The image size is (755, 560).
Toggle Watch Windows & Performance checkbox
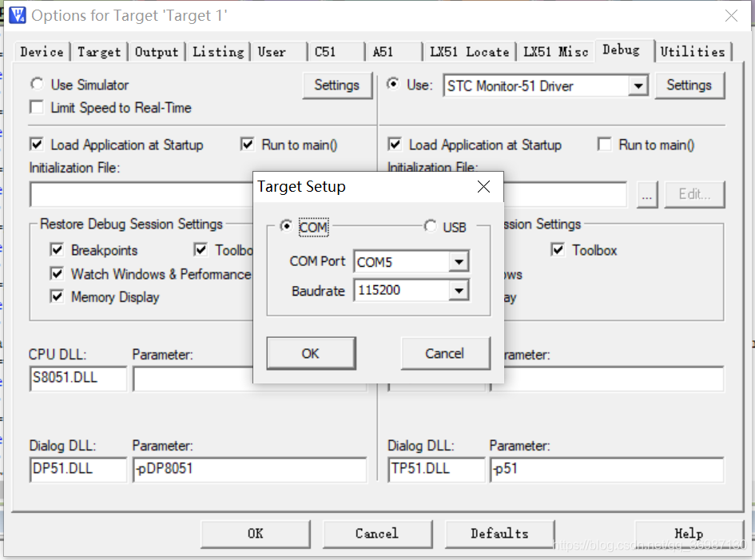(57, 274)
